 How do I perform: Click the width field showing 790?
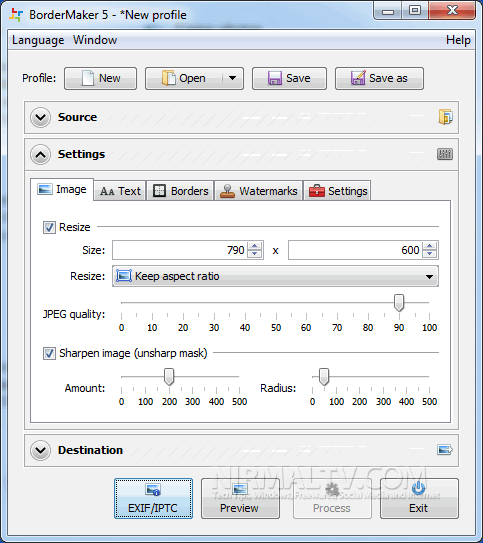180,250
